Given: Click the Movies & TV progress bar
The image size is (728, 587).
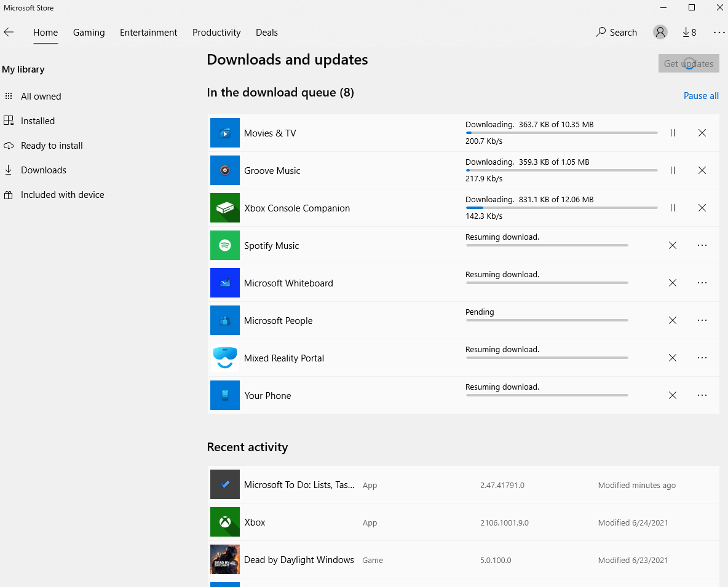Looking at the screenshot, I should click(x=561, y=133).
